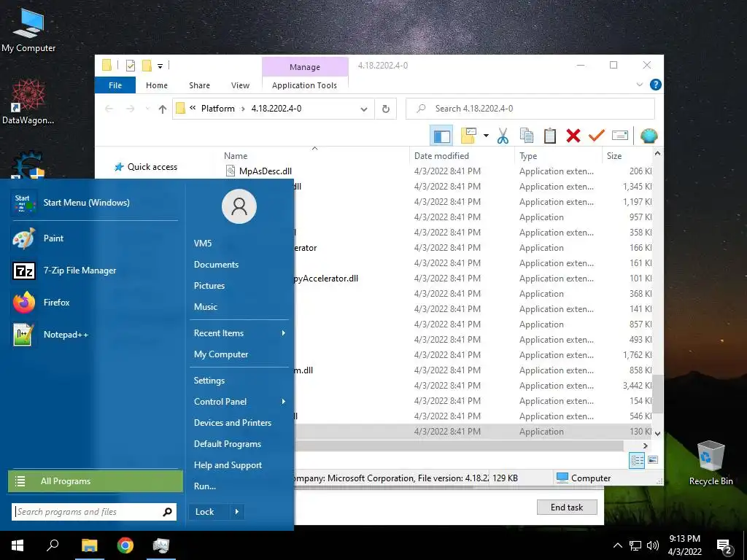Click the network tray icon
The height and width of the screenshot is (560, 747).
point(635,545)
